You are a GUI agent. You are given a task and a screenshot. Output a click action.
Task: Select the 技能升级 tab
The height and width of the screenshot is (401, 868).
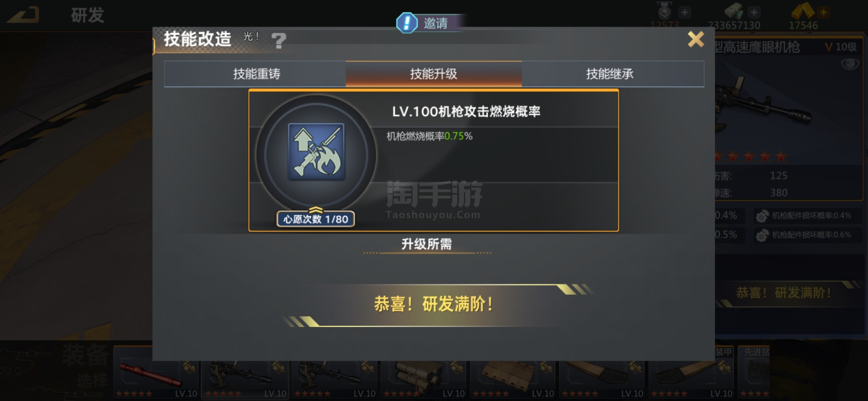pyautogui.click(x=434, y=74)
